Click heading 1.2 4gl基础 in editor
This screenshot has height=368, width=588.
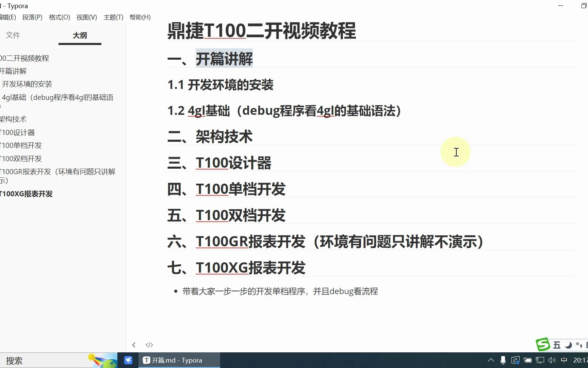tap(284, 111)
